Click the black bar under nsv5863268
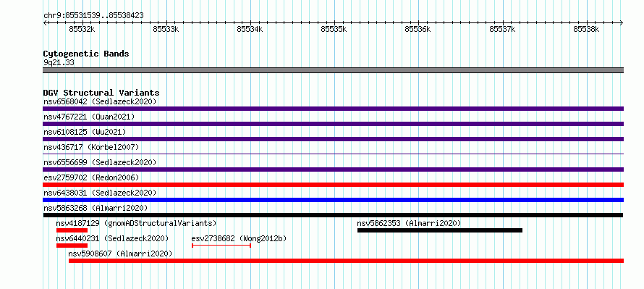644x289 pixels. [333, 215]
